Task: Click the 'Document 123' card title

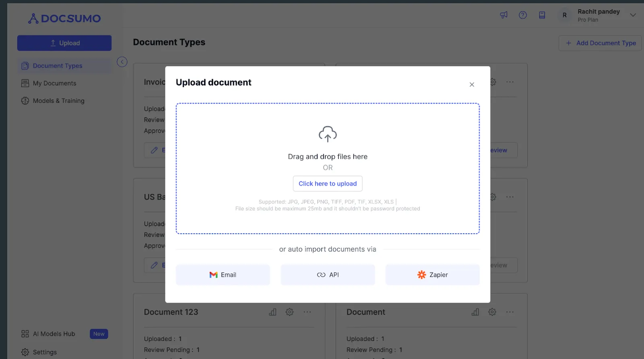Action: 171,312
